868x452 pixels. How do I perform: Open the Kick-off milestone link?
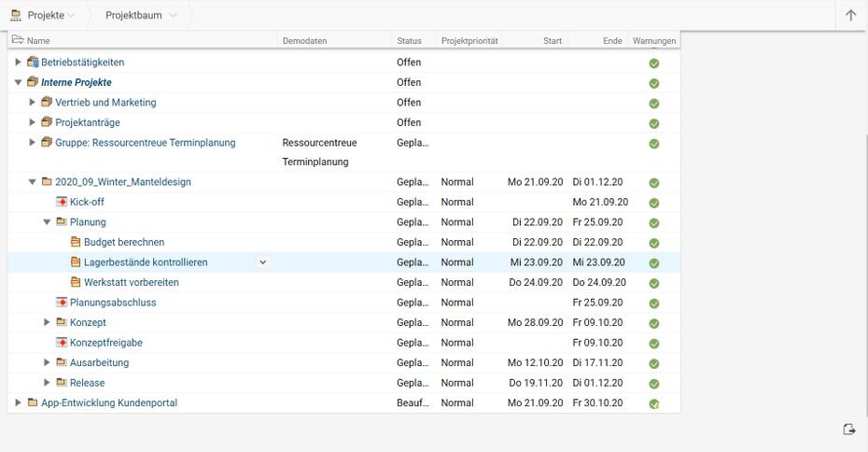click(87, 202)
